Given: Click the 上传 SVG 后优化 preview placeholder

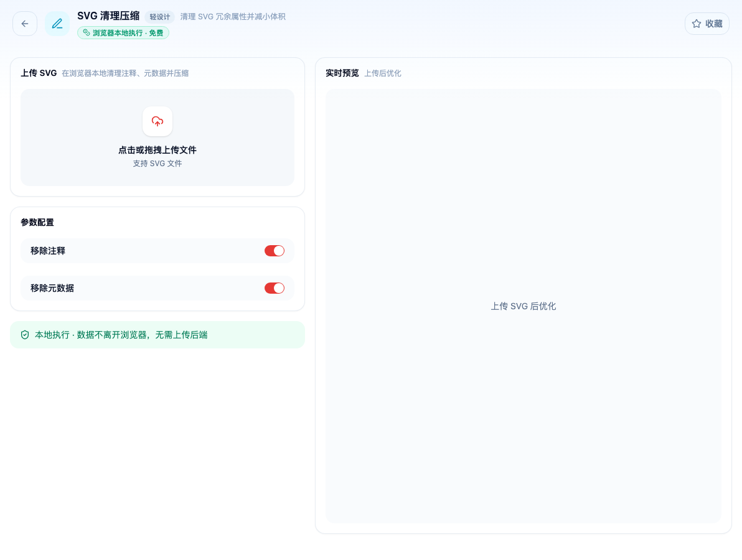Looking at the screenshot, I should [524, 306].
